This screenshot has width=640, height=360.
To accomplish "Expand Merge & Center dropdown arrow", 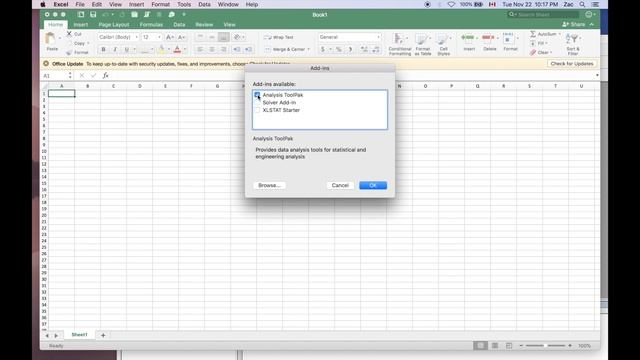I will [x=308, y=49].
